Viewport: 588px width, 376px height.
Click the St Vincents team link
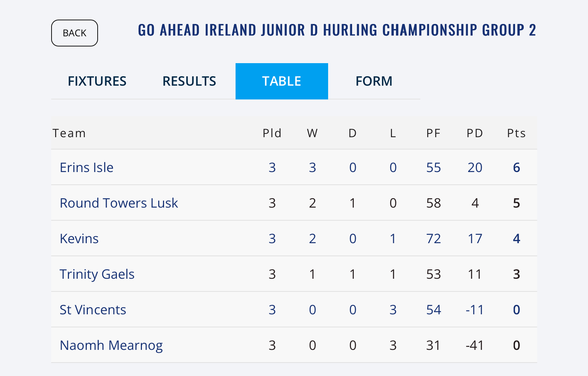93,310
